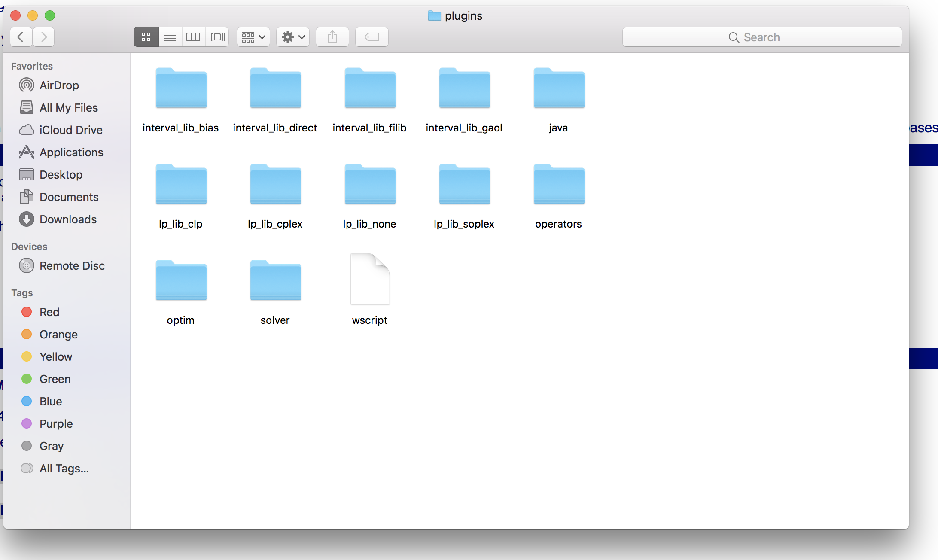Click the Back navigation button

coord(21,37)
